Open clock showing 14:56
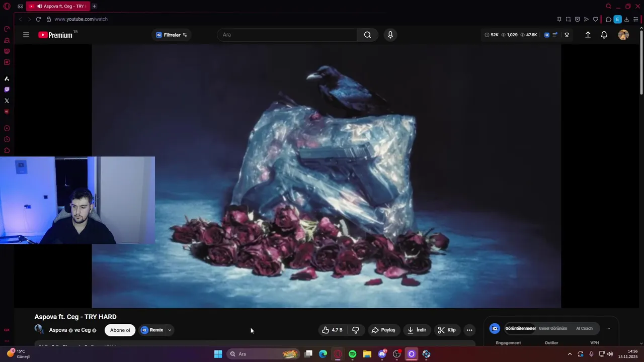The height and width of the screenshot is (362, 644). (628, 354)
